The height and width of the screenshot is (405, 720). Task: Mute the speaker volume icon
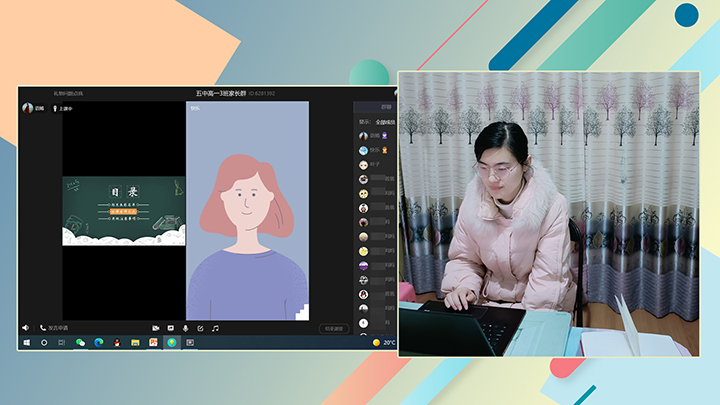(x=26, y=328)
